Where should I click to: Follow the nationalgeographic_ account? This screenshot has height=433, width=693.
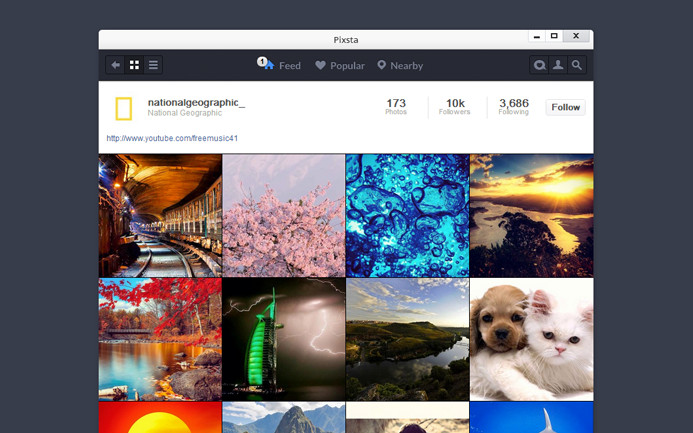pyautogui.click(x=565, y=107)
